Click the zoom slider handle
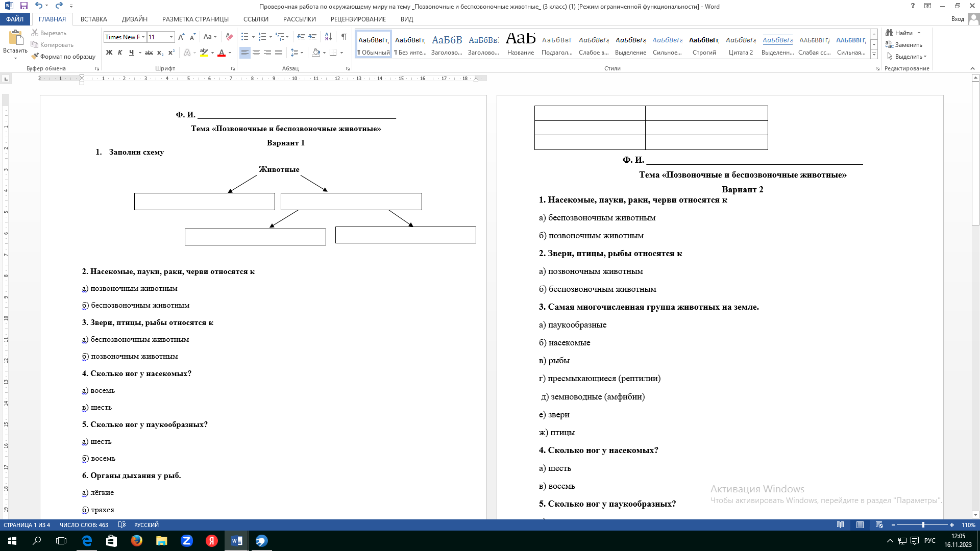The width and height of the screenshot is (980, 551). (x=923, y=524)
